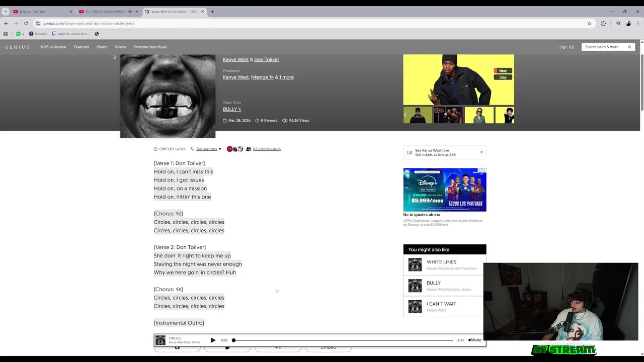Open the site information icon in the address bar
The height and width of the screenshot is (362, 644).
click(x=38, y=23)
